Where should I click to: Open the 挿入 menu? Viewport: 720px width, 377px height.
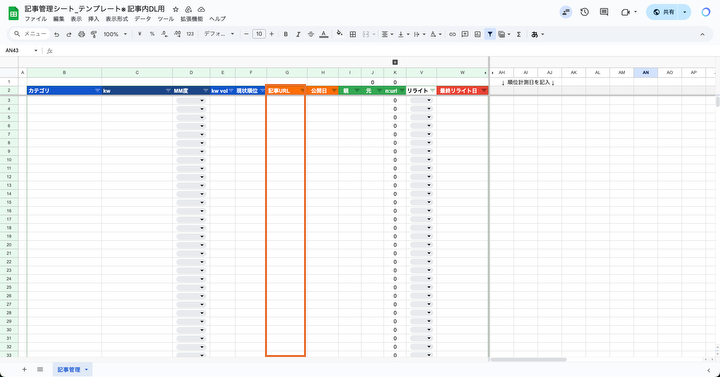click(x=94, y=19)
